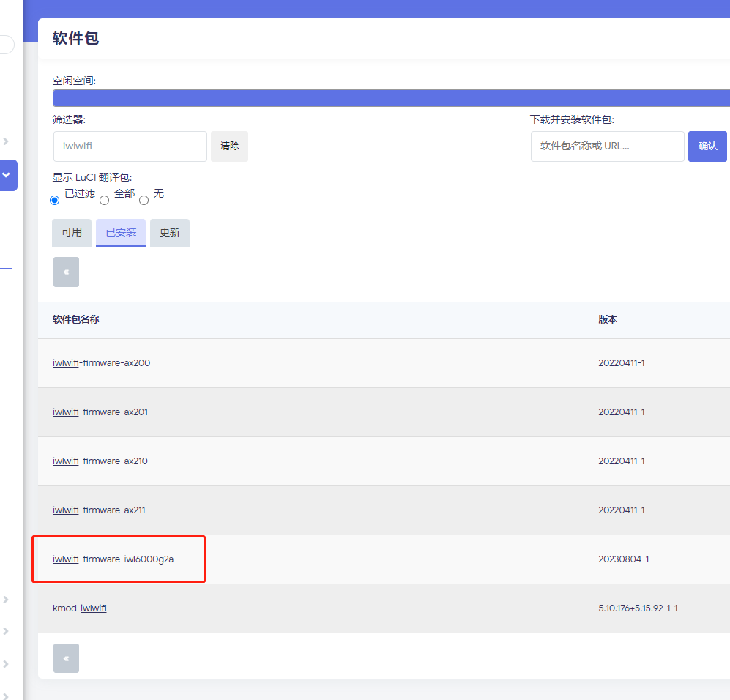Select the 无 radio option

[x=144, y=200]
